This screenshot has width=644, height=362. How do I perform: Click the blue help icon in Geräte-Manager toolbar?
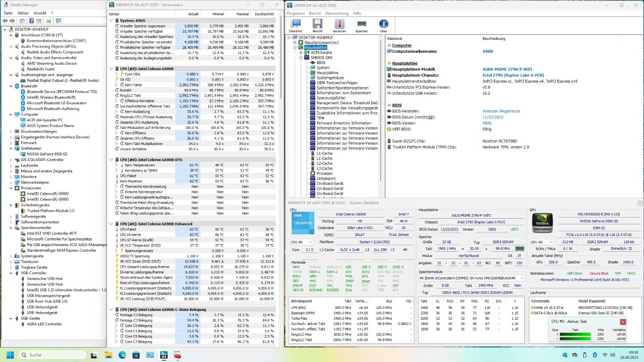click(31, 21)
